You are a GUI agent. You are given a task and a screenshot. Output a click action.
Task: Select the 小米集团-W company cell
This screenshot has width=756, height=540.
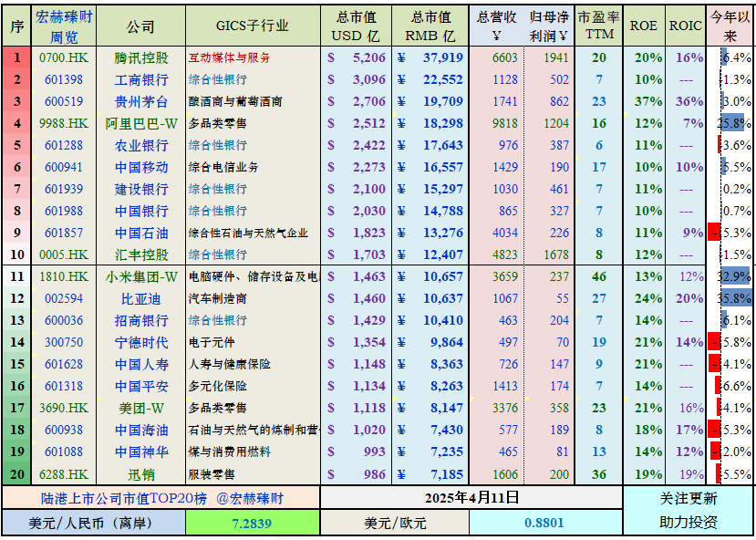click(140, 276)
